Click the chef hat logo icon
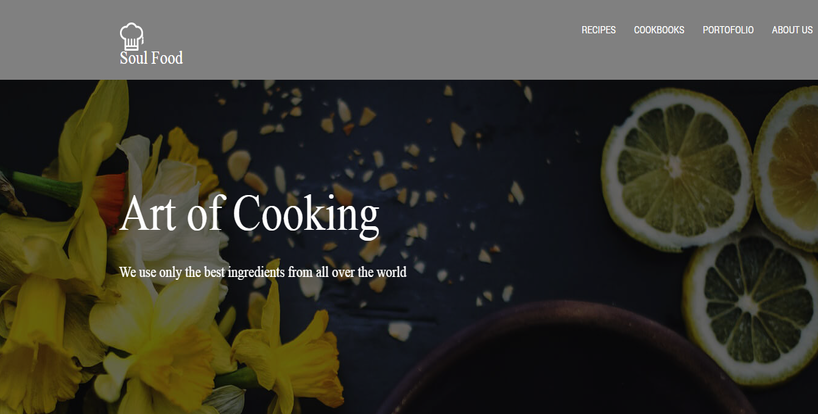This screenshot has height=414, width=818. point(131,36)
